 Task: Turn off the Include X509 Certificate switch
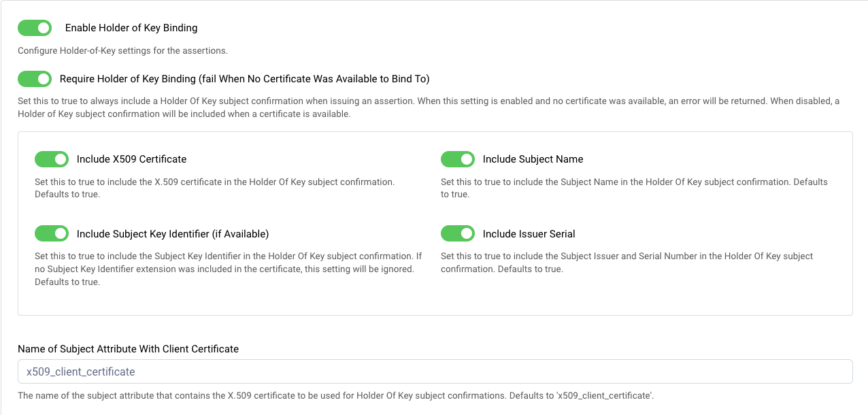pos(52,159)
